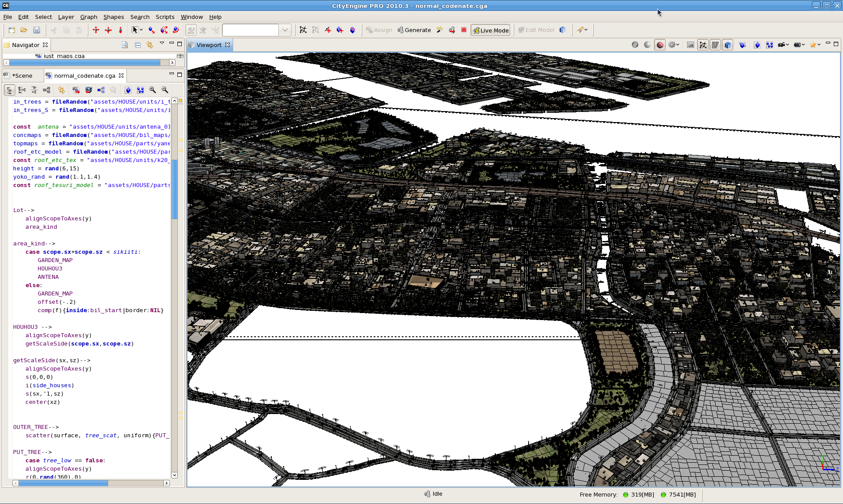The height and width of the screenshot is (504, 843).
Task: Click the empty toolbar text input field
Action: (x=250, y=30)
